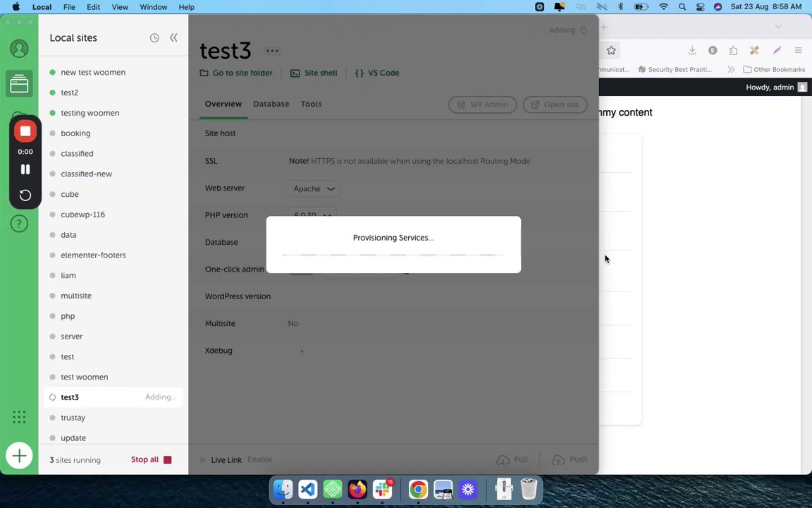Pull site from host

pos(512,460)
